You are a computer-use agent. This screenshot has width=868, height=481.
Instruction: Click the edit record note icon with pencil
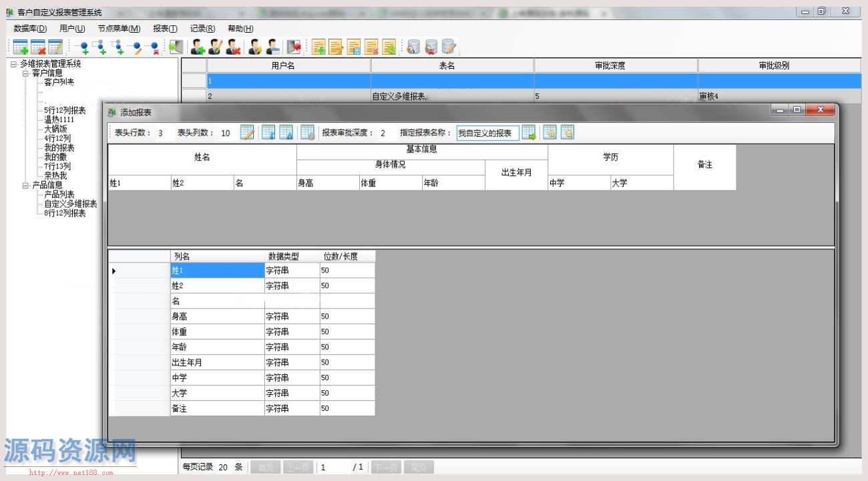click(337, 47)
